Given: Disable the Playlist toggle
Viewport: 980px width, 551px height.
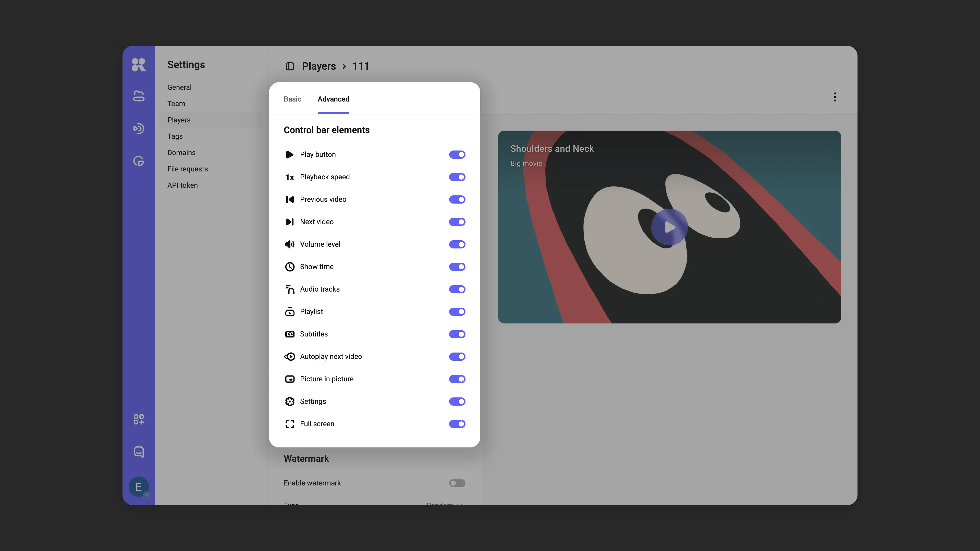Looking at the screenshot, I should click(x=457, y=311).
